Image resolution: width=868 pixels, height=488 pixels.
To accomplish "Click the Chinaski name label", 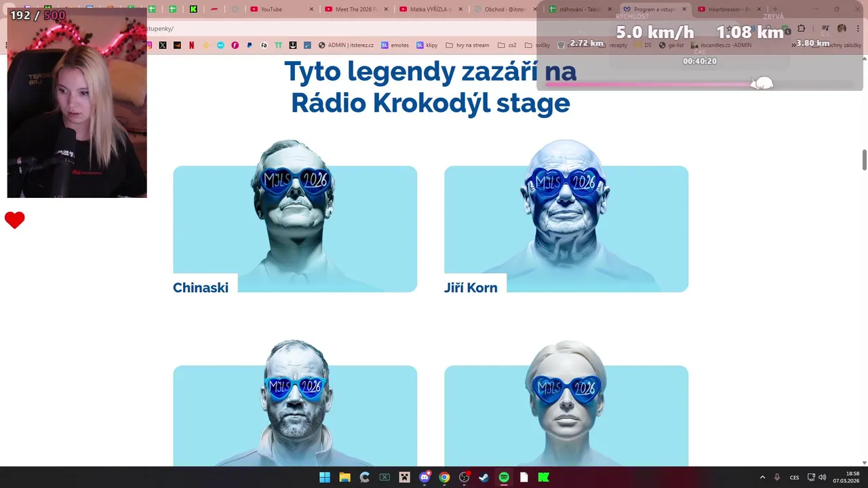I will point(201,287).
